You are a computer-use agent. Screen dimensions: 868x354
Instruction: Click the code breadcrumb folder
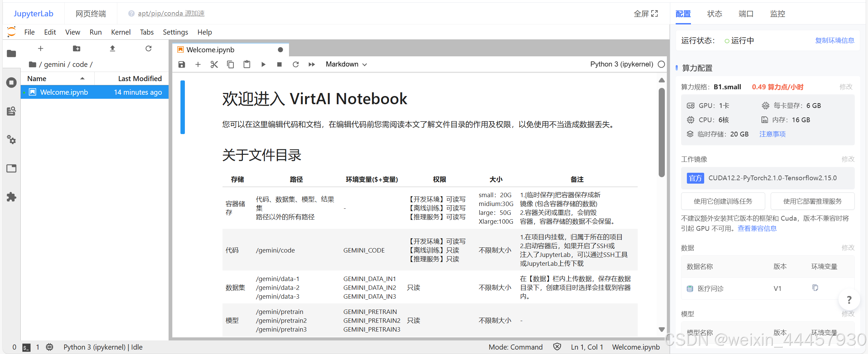point(80,64)
